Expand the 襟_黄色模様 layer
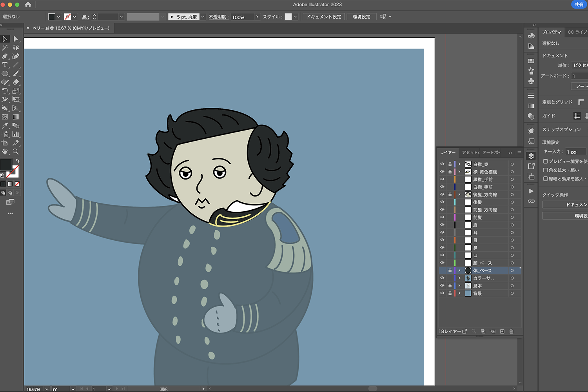The width and height of the screenshot is (588, 392). click(459, 172)
